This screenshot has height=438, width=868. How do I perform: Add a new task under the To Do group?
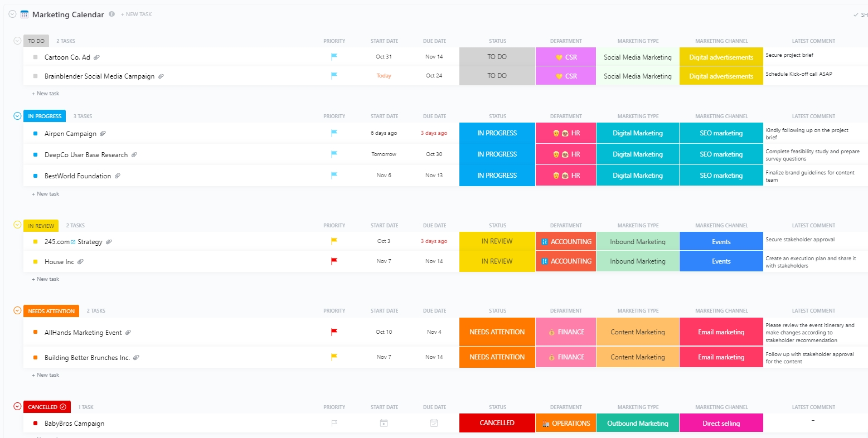click(46, 94)
